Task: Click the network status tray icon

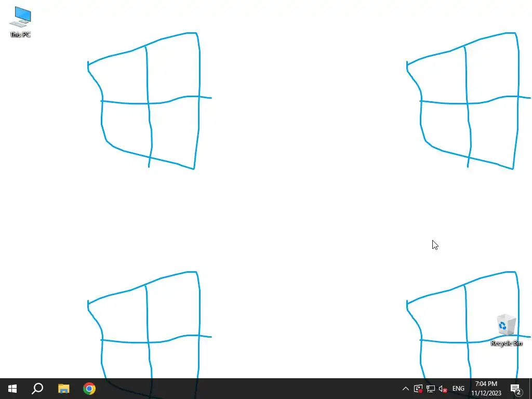Action: tap(431, 389)
